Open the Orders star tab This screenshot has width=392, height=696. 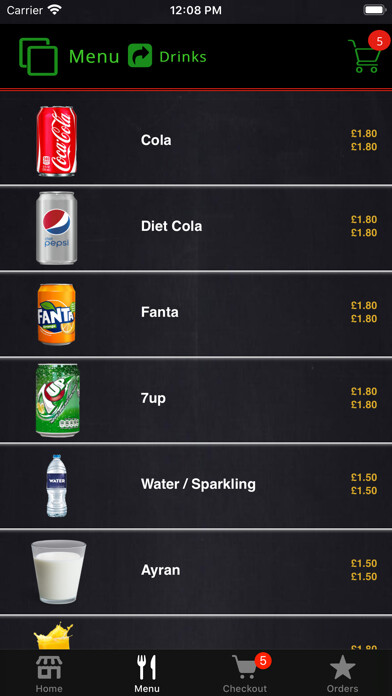coord(342,673)
